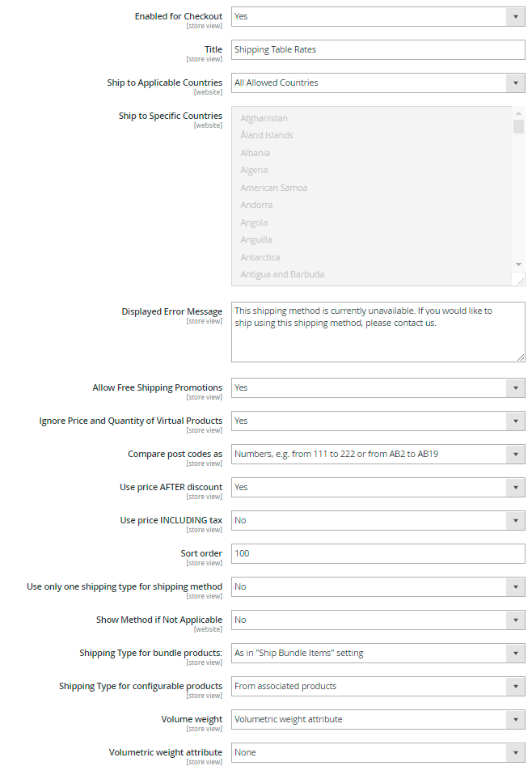The height and width of the screenshot is (783, 532).
Task: Open Shipping Type for configurable products dropdown
Action: [x=378, y=686]
